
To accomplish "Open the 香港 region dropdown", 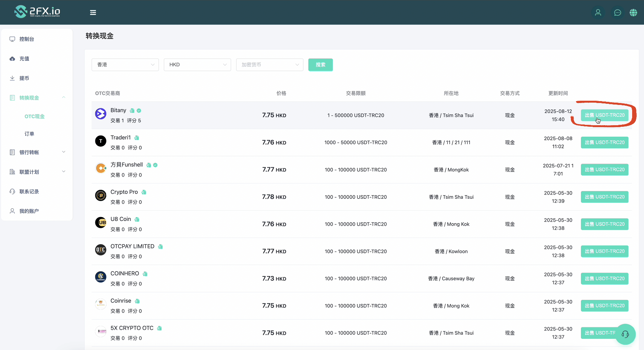I will tap(125, 65).
